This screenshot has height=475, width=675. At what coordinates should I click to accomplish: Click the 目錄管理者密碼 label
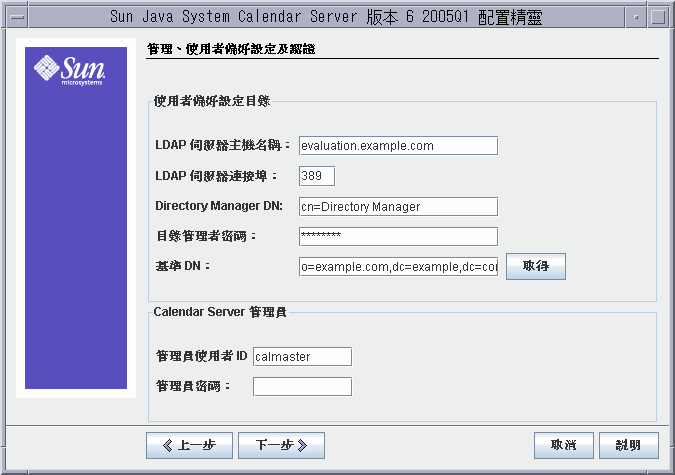point(206,236)
